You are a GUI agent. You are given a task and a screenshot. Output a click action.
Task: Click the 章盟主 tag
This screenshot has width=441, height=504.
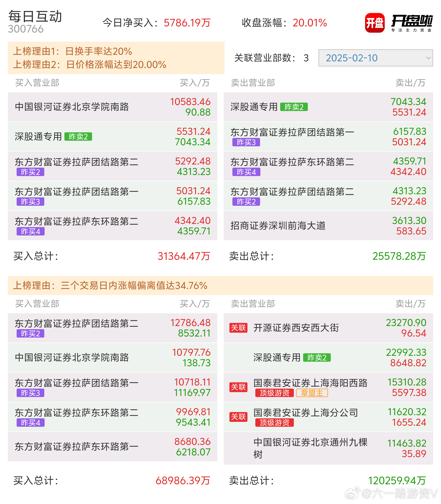[x=312, y=393]
